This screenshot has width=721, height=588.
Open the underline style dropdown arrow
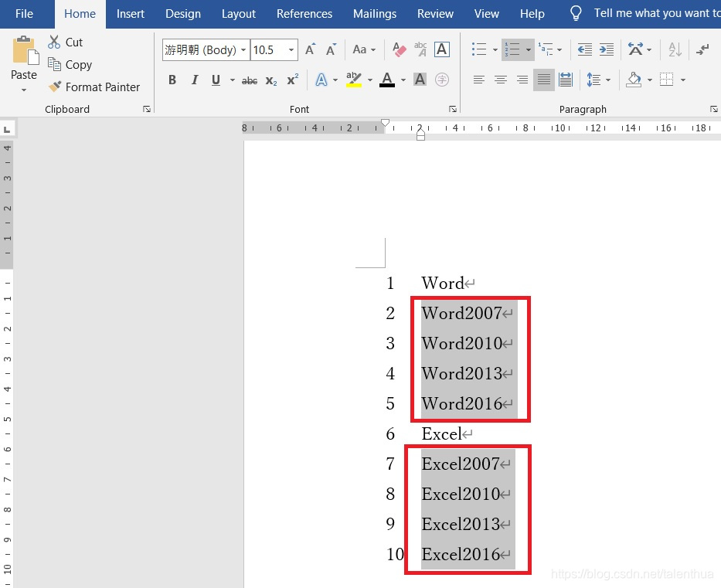[x=232, y=80]
